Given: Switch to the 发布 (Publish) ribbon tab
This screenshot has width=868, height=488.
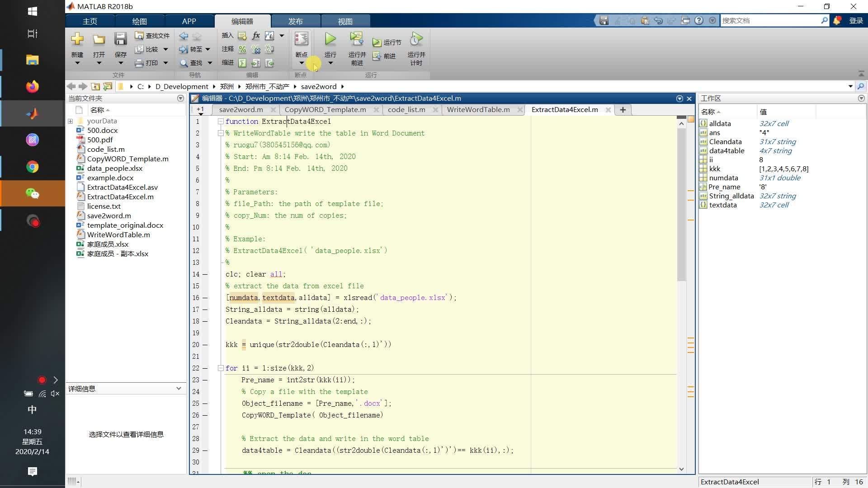Looking at the screenshot, I should tap(296, 21).
